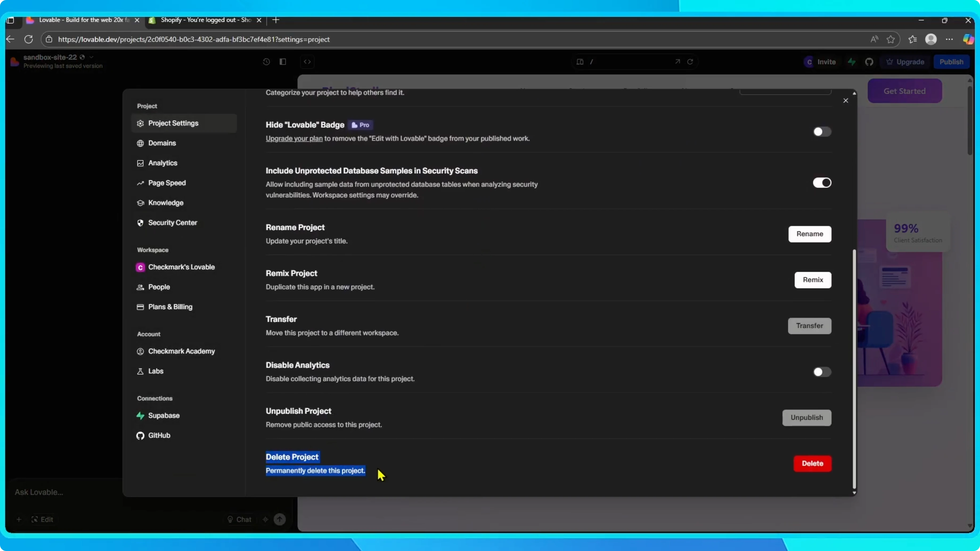
Task: Click browser address bar URL
Action: 194,39
